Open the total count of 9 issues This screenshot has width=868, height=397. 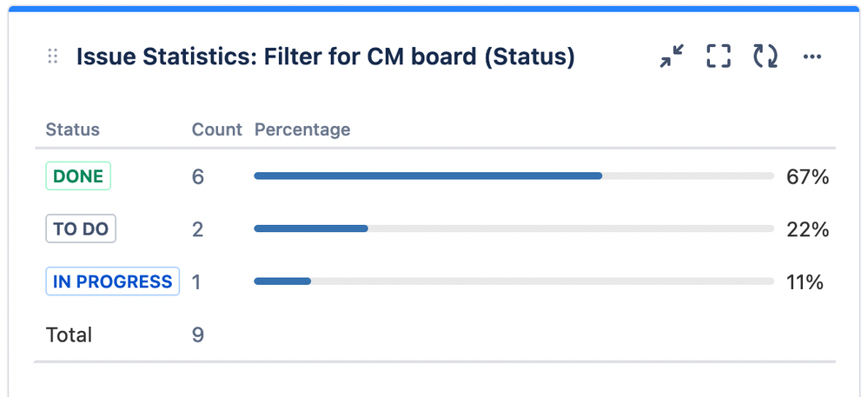[x=198, y=334]
